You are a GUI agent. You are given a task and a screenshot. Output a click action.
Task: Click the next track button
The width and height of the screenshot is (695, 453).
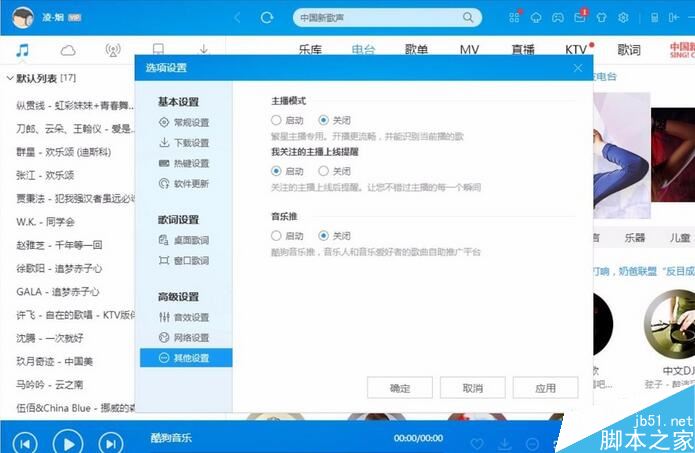(x=110, y=443)
